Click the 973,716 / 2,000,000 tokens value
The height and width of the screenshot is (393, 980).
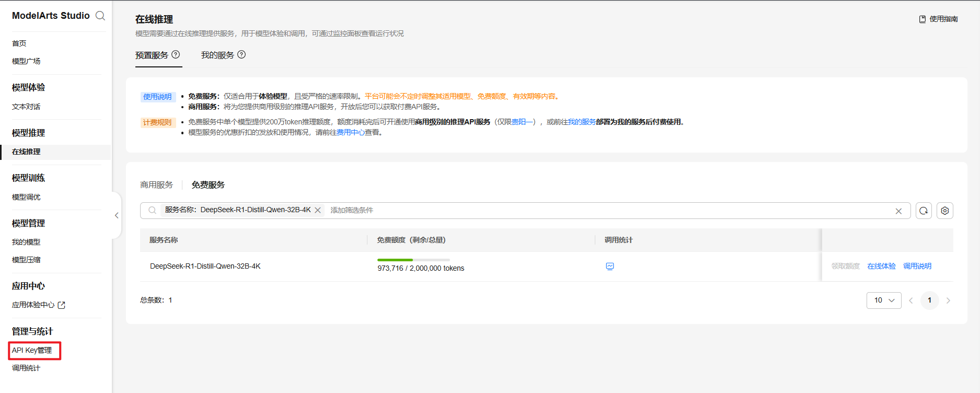pos(421,268)
